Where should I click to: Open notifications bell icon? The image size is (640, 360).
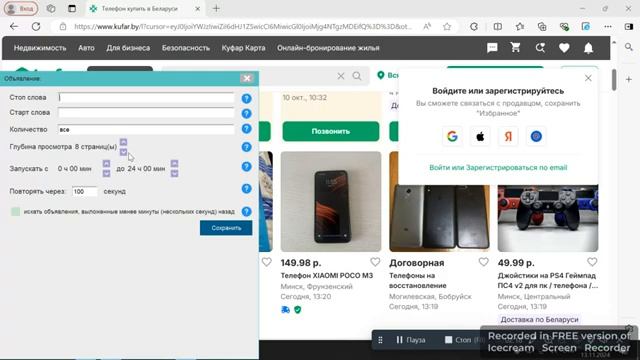588,48
